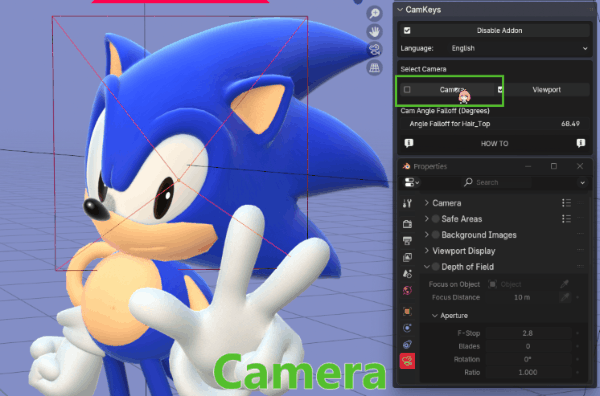Open the World properties tab icon
Viewport: 600px width, 396px height.
(407, 290)
